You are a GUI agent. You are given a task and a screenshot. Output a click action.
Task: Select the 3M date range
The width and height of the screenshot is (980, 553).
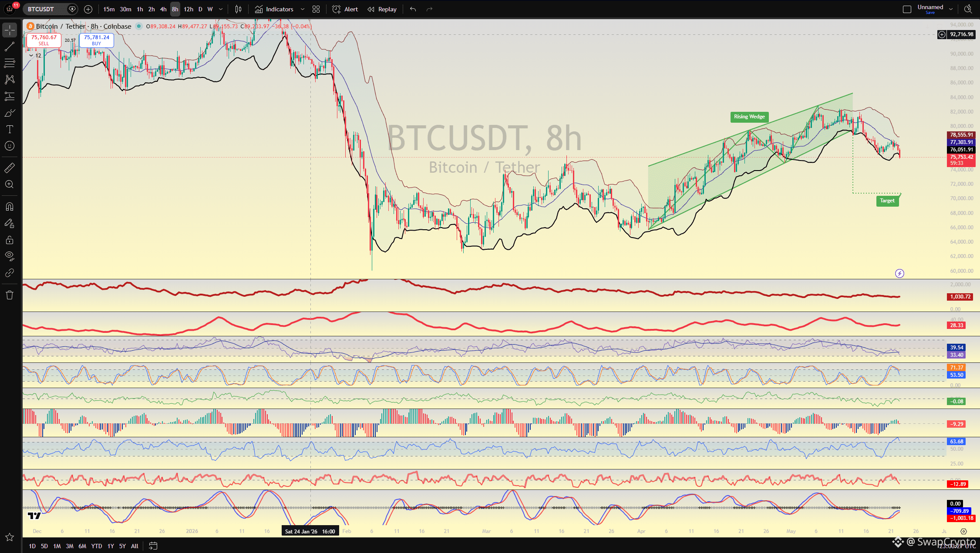click(70, 546)
